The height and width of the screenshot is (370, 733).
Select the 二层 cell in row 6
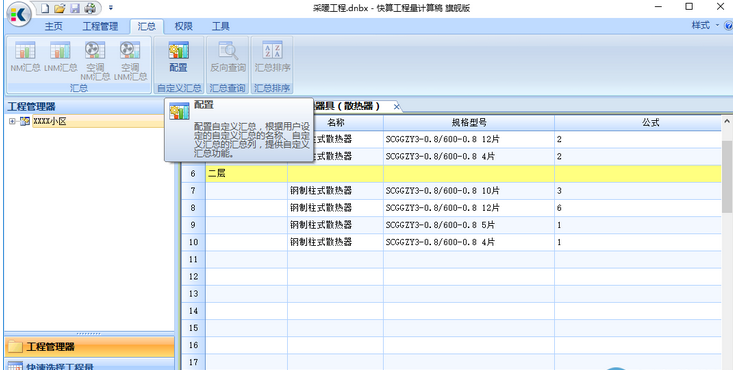246,174
